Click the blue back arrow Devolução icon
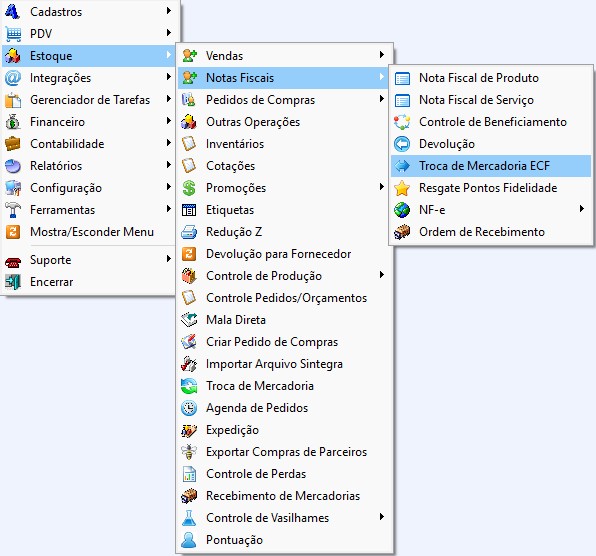The height and width of the screenshot is (556, 596). tap(402, 144)
